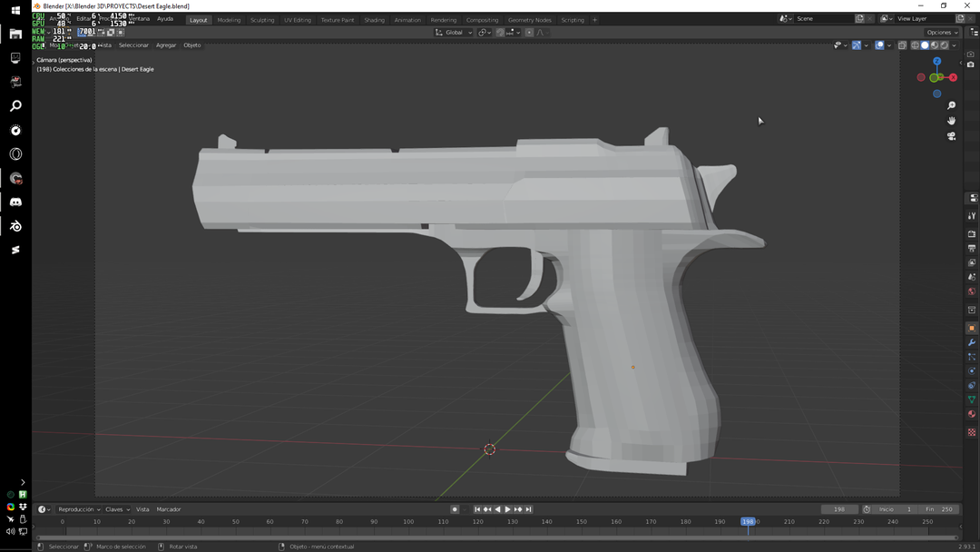Enable rendered viewport shading
Viewport: 980px width, 552px height.
pos(944,44)
